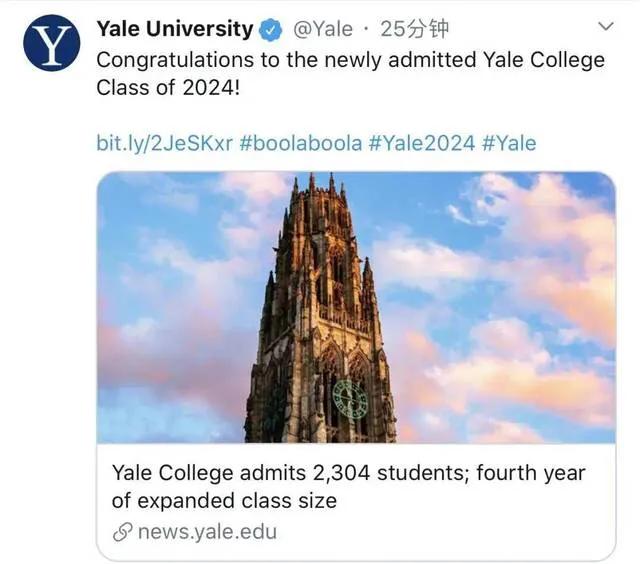Open the Yale University display name
The height and width of the screenshot is (564, 640).
[x=175, y=29]
